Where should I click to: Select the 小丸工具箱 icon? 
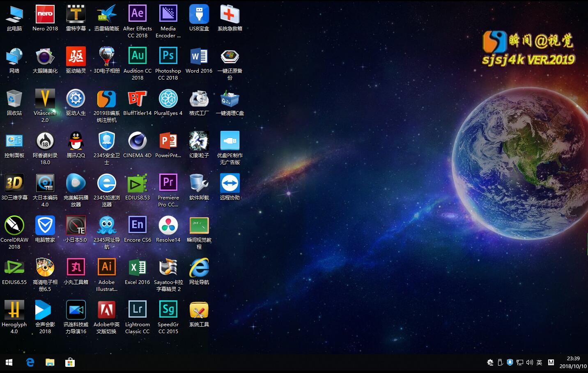click(76, 268)
